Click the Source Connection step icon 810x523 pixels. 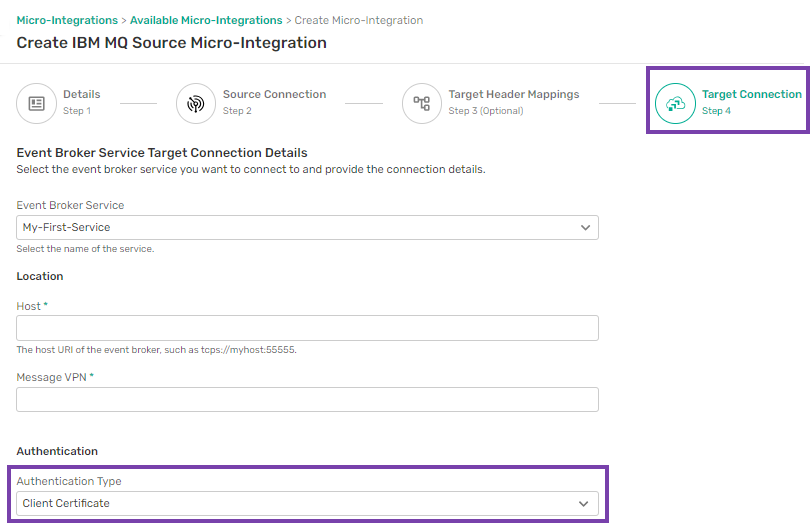[x=196, y=103]
